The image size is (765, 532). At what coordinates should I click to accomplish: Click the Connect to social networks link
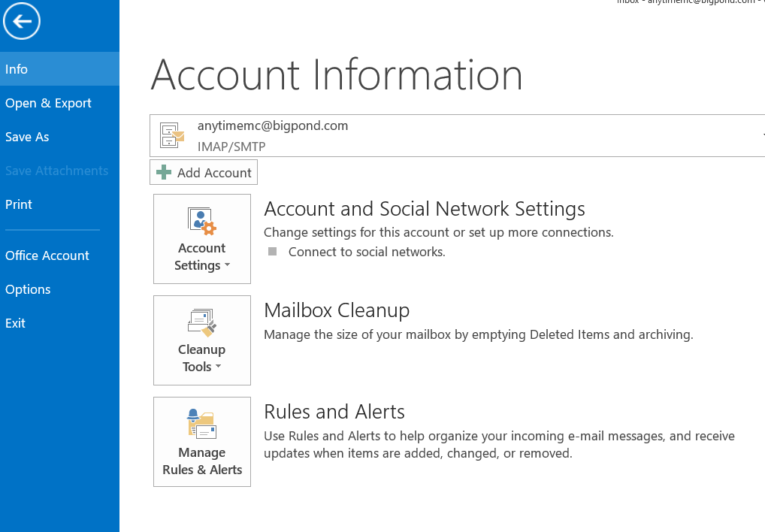click(x=367, y=252)
